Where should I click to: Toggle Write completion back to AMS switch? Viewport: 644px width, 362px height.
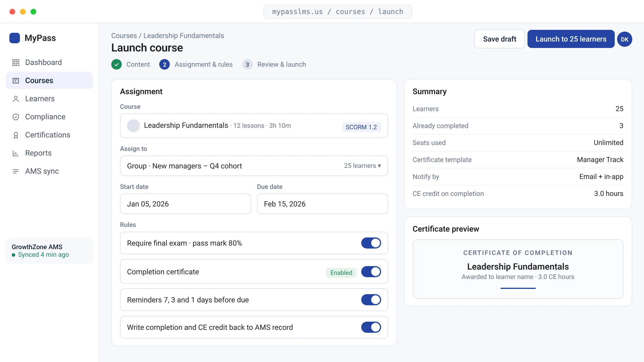[371, 327]
